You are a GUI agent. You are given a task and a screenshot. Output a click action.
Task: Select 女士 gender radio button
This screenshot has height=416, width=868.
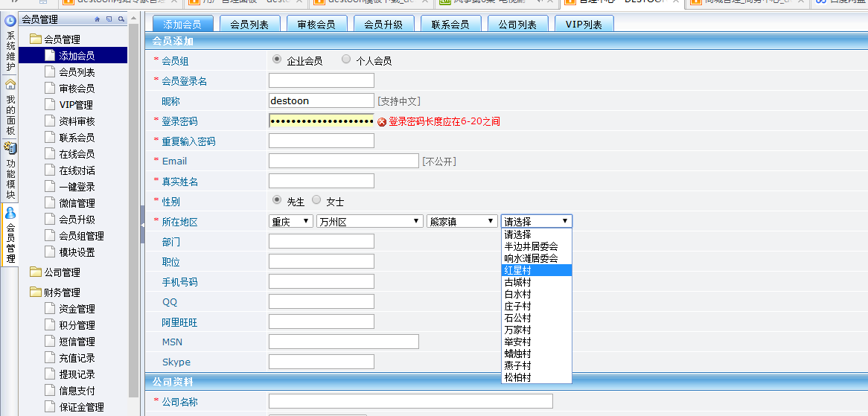pos(316,200)
